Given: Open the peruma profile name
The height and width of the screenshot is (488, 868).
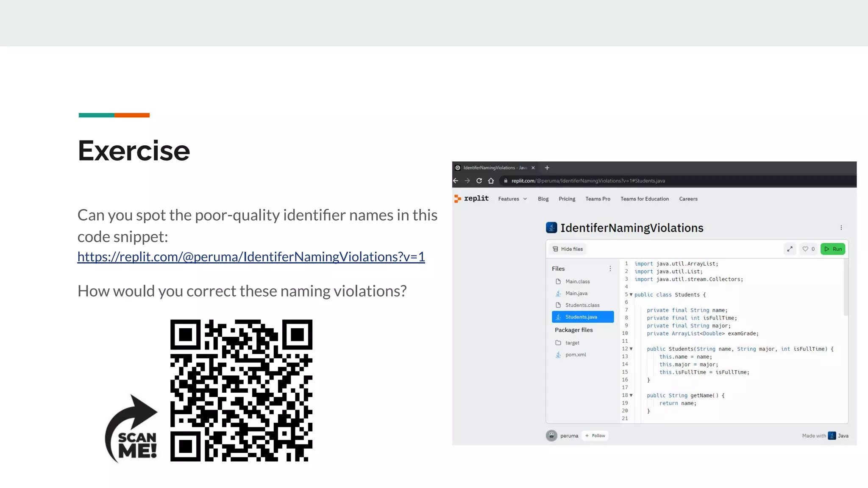Looking at the screenshot, I should (x=569, y=436).
